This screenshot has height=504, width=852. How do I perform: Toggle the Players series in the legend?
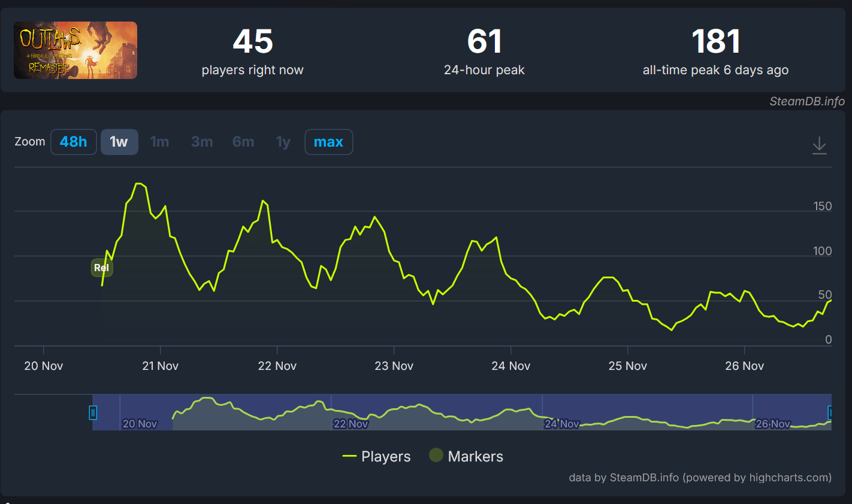(376, 456)
